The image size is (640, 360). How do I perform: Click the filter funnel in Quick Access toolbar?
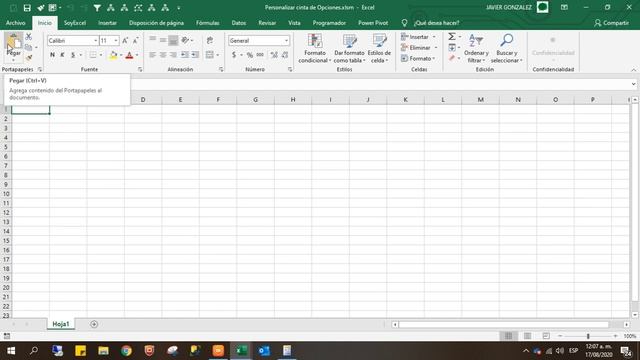97,8
